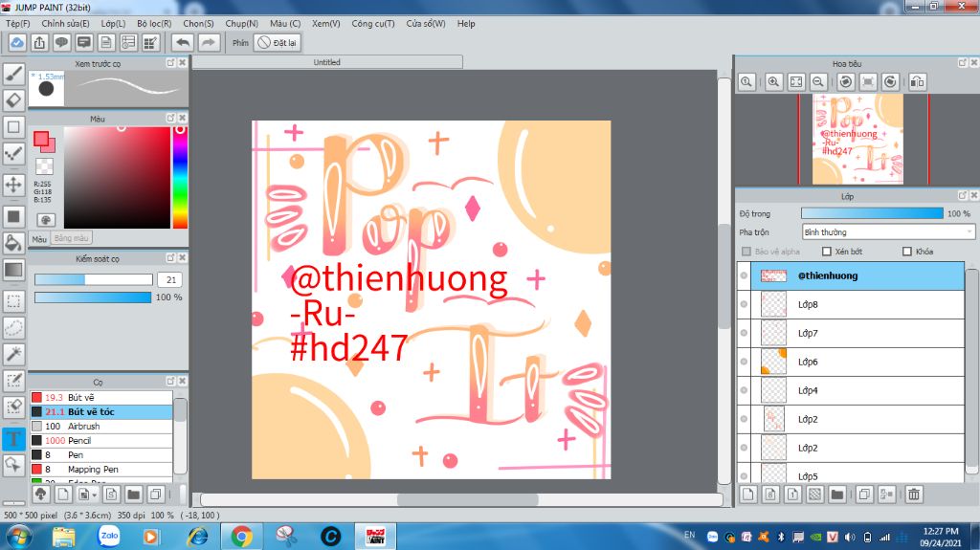This screenshot has width=980, height=550.
Task: Click the transparent color swatch
Action: pyautogui.click(x=44, y=166)
